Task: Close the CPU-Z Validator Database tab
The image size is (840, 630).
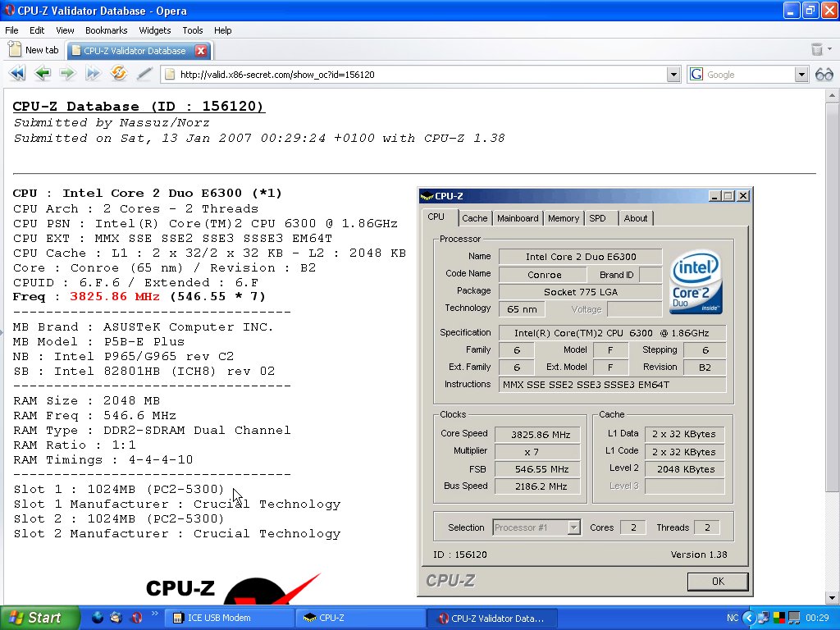Action: click(x=201, y=50)
